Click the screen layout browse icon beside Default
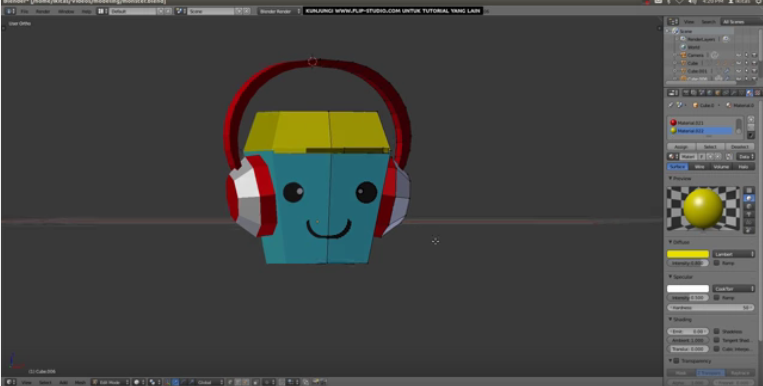Screen dimensions: 763x386 [103, 11]
